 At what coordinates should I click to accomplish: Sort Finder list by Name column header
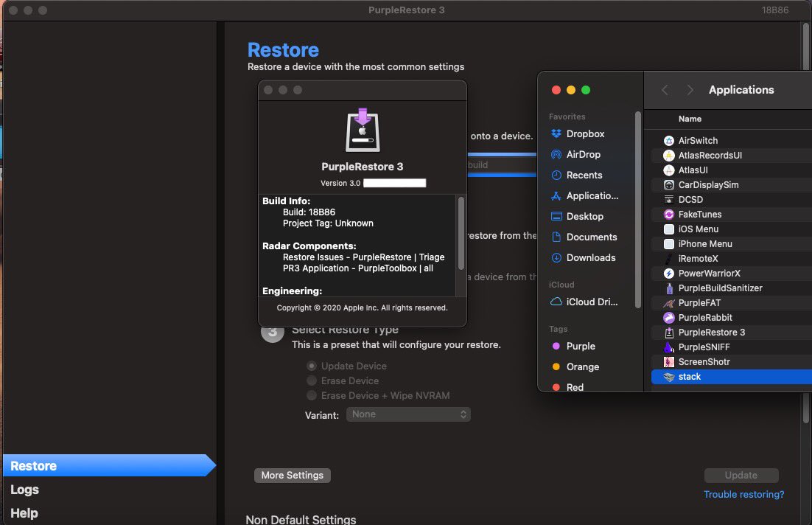pos(690,119)
